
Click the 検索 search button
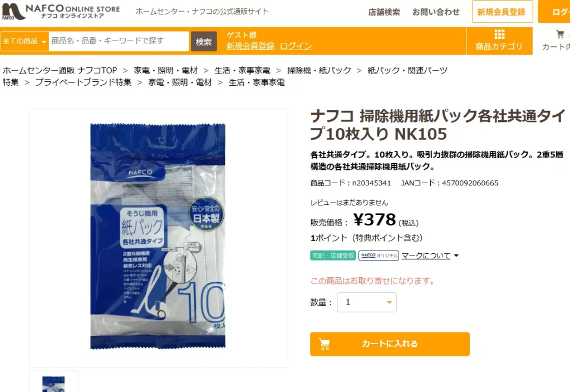coord(204,41)
